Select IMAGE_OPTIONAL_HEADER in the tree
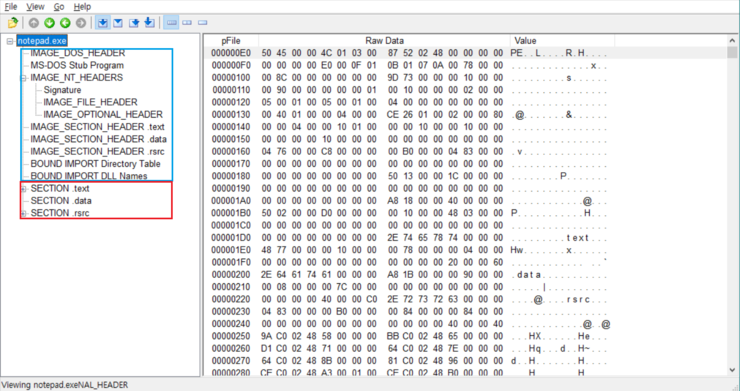Image resolution: width=740 pixels, height=391 pixels. pos(103,114)
